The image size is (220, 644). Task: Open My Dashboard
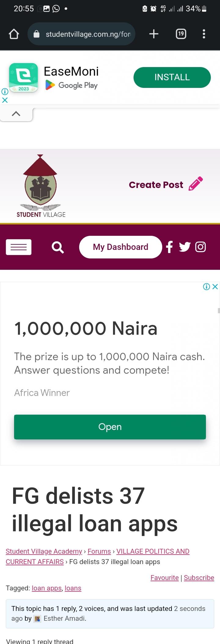click(120, 247)
